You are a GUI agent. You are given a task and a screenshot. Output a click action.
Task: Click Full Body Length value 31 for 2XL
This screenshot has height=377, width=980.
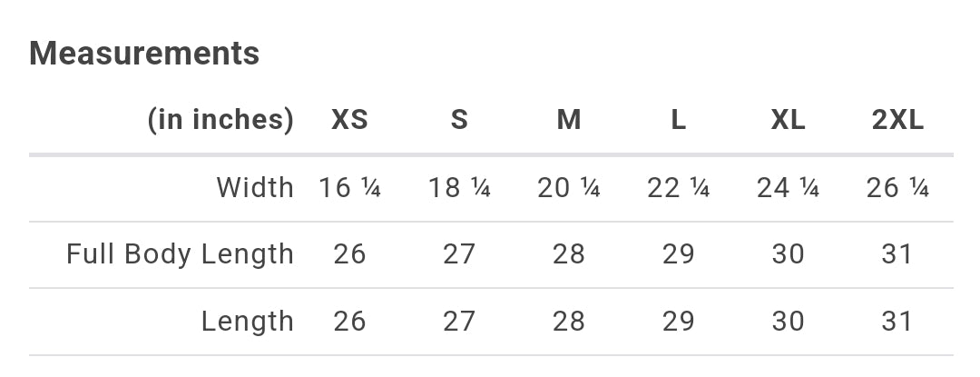coord(897,254)
